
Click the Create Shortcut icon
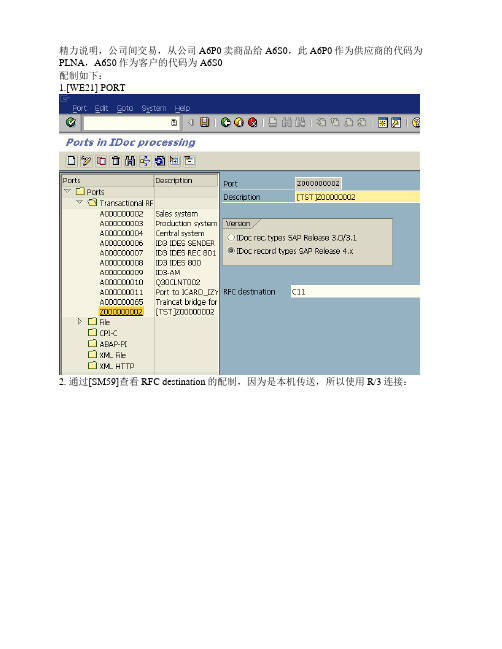[396, 123]
